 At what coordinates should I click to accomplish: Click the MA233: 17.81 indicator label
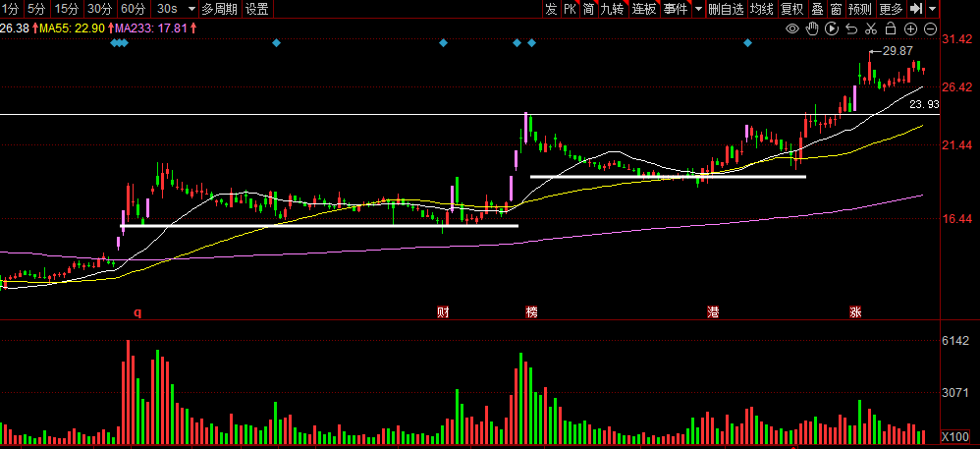[x=153, y=28]
